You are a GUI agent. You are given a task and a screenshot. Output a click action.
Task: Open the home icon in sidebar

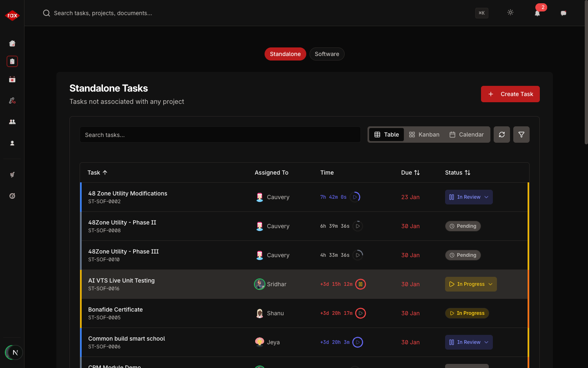point(12,43)
